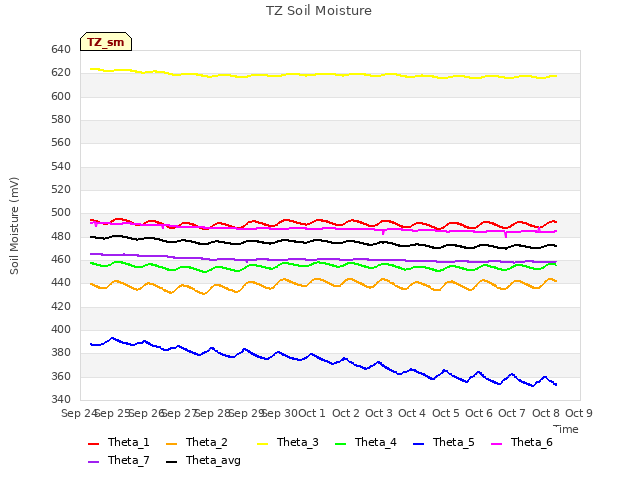Select the Theta_2 legend label

[207, 442]
